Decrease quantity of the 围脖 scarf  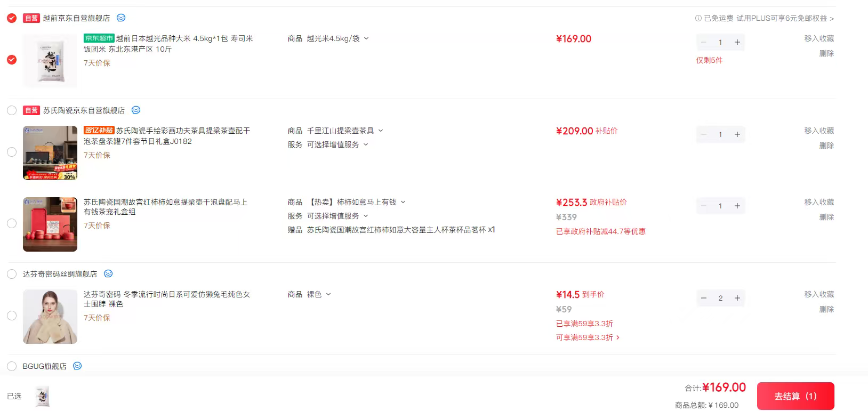[x=704, y=298]
